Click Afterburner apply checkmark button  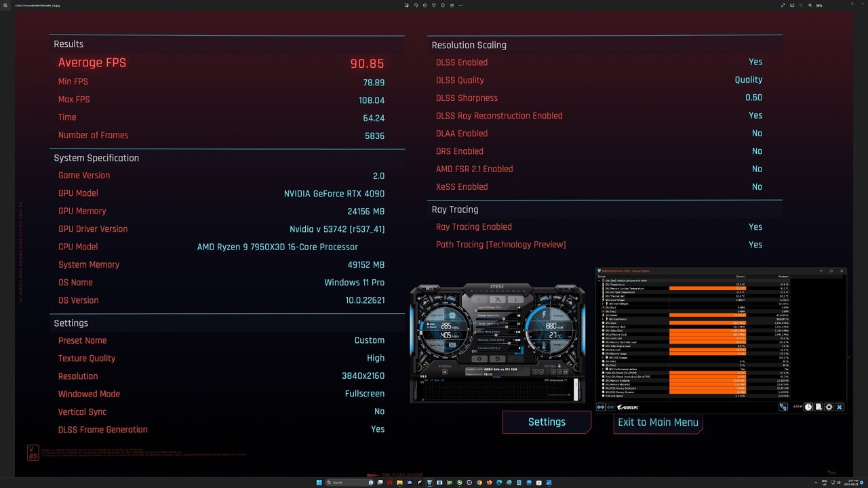pyautogui.click(x=515, y=359)
